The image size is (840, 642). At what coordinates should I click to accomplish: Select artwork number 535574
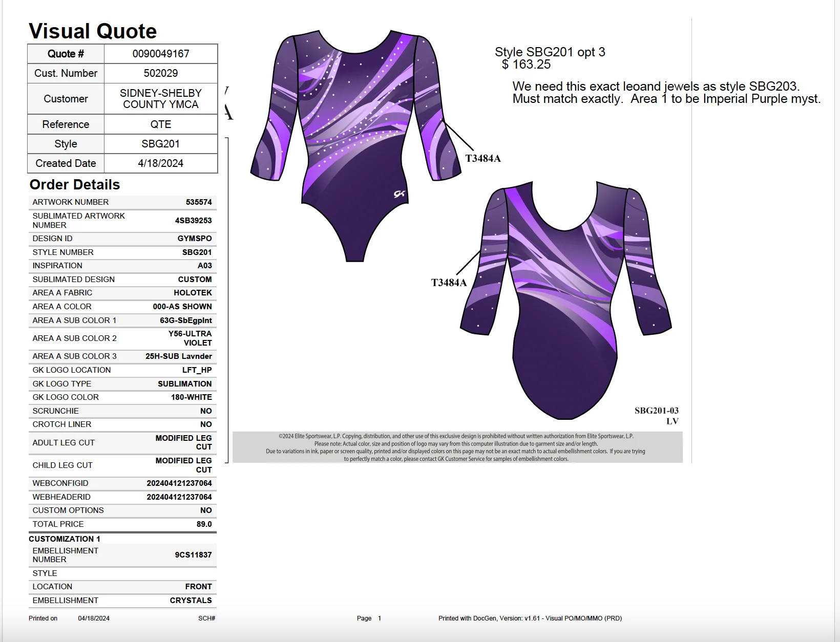(x=199, y=202)
